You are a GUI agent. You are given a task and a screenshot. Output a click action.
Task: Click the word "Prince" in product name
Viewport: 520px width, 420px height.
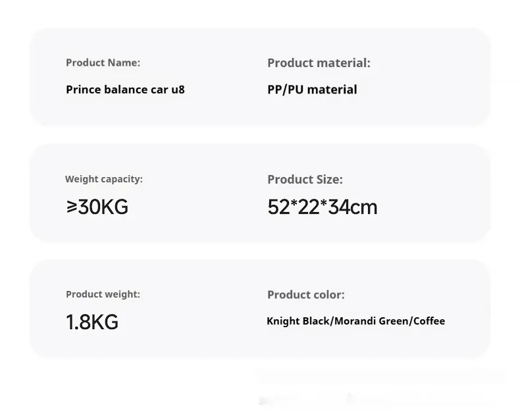[83, 90]
